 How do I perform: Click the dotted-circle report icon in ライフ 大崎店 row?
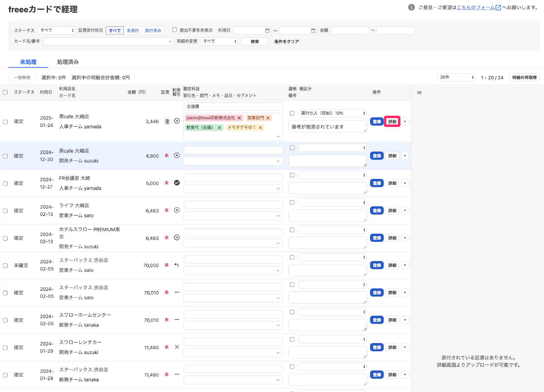(177, 210)
